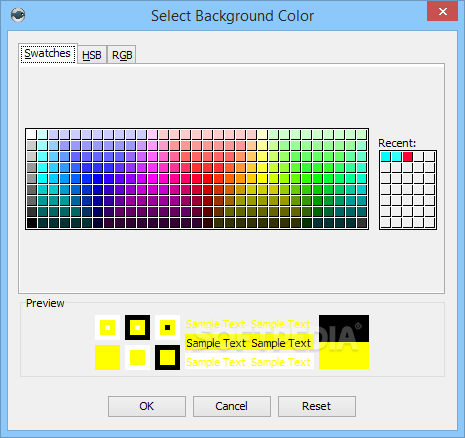Click the "Preview" panel label
This screenshot has width=465, height=438.
pyautogui.click(x=45, y=303)
